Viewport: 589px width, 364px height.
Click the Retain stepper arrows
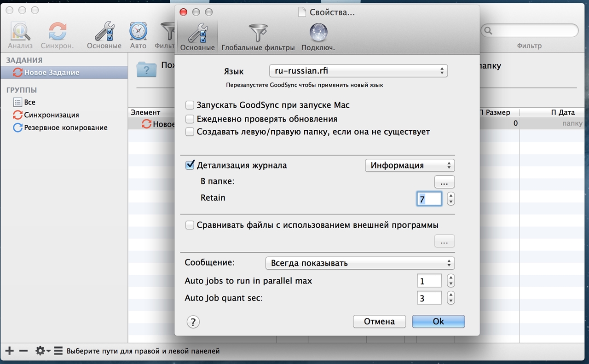[x=451, y=199]
